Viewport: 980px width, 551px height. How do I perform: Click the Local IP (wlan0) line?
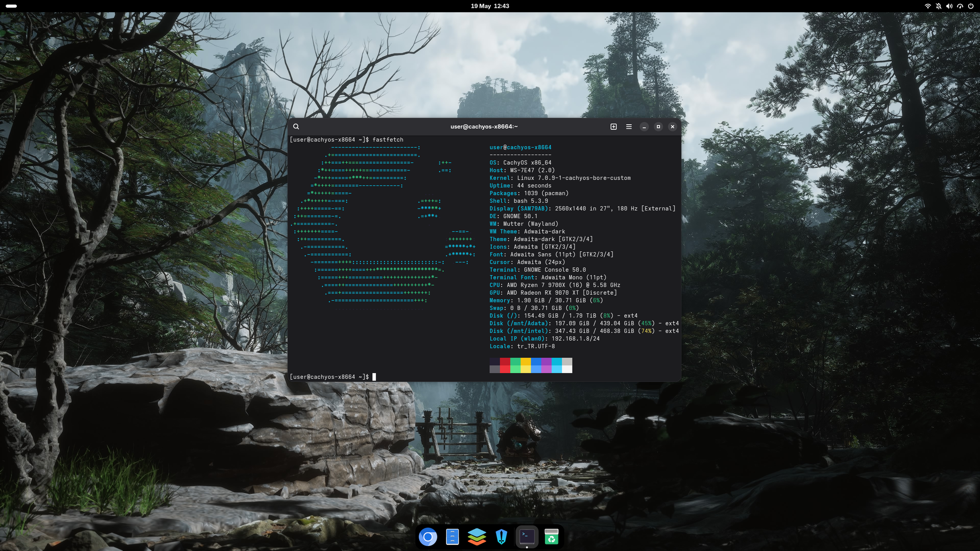point(545,339)
